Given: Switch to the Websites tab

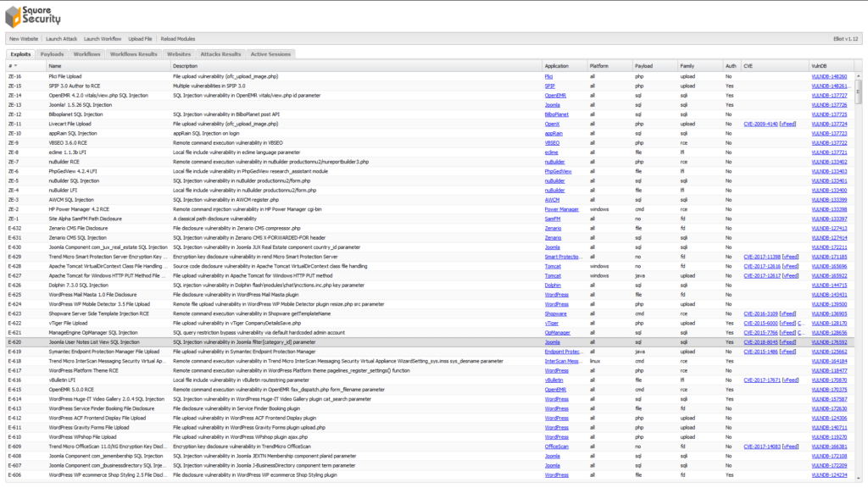Looking at the screenshot, I should (179, 54).
